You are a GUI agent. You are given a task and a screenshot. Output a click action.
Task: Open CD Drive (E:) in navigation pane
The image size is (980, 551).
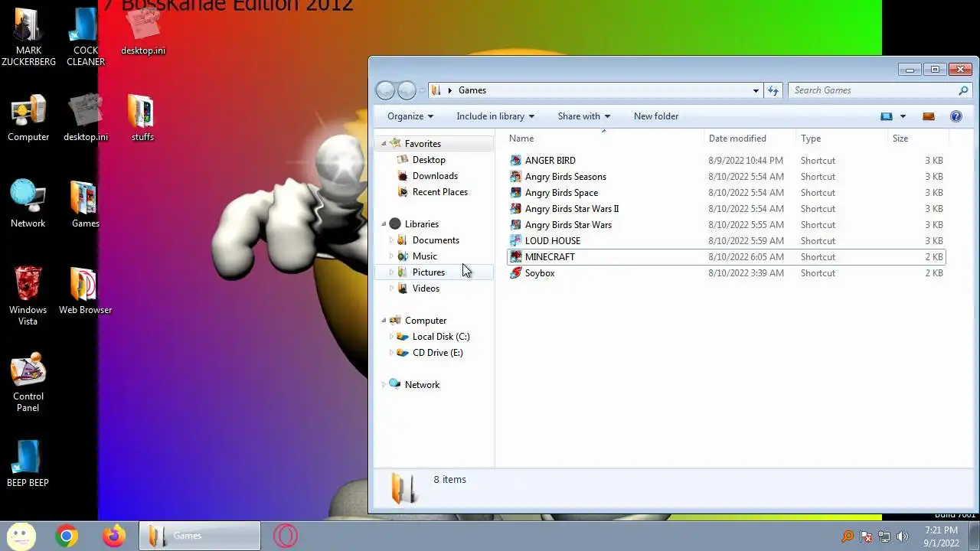(x=437, y=353)
